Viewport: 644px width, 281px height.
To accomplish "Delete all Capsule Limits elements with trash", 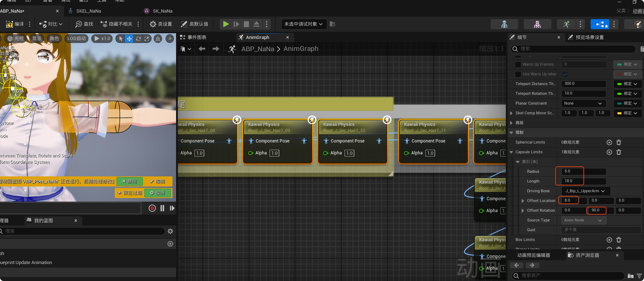I will [x=619, y=152].
